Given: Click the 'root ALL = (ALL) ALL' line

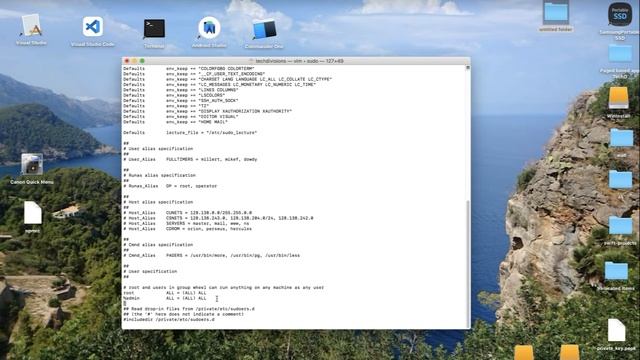Looking at the screenshot, I should pyautogui.click(x=164, y=293).
